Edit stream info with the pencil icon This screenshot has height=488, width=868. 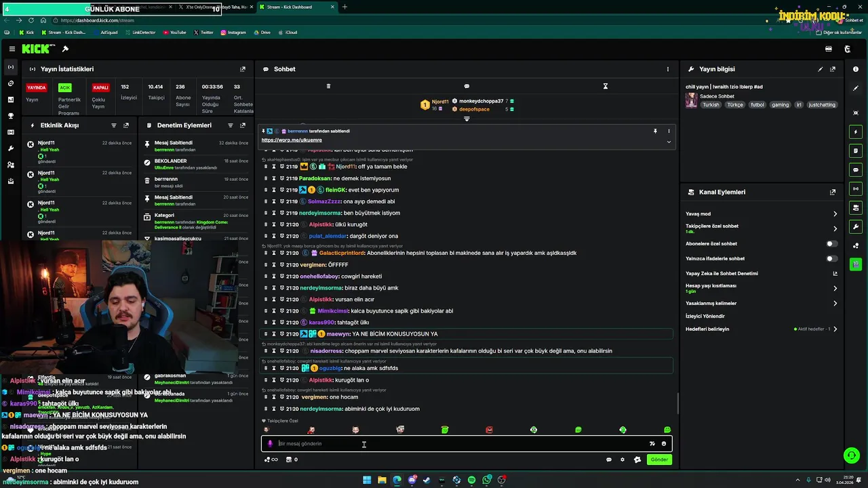(821, 69)
